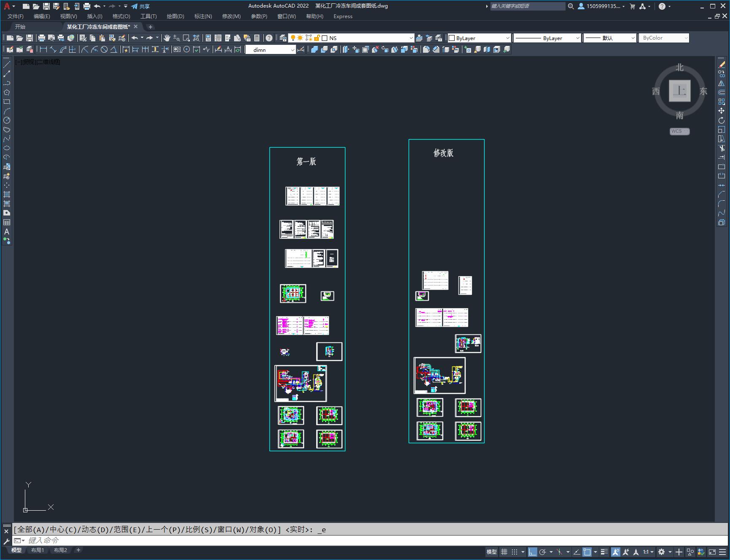Image resolution: width=730 pixels, height=560 pixels.
Task: Toggle lineweight display in status bar
Action: (604, 552)
